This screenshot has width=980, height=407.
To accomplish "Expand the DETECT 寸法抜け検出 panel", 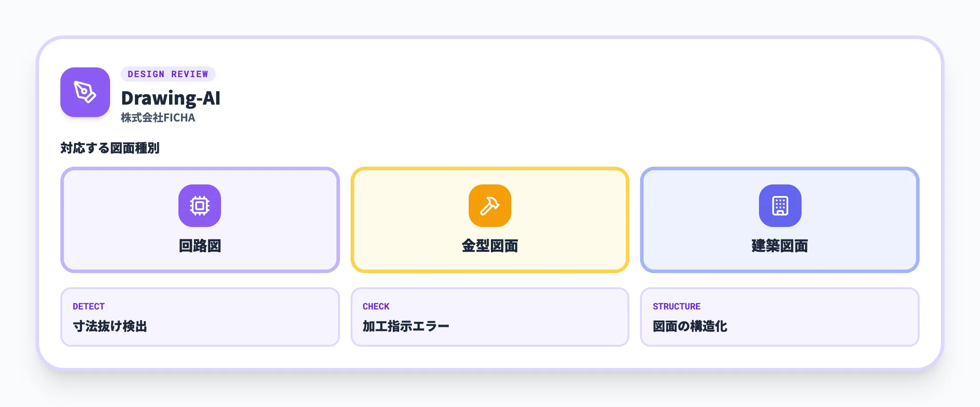I will pos(200,317).
